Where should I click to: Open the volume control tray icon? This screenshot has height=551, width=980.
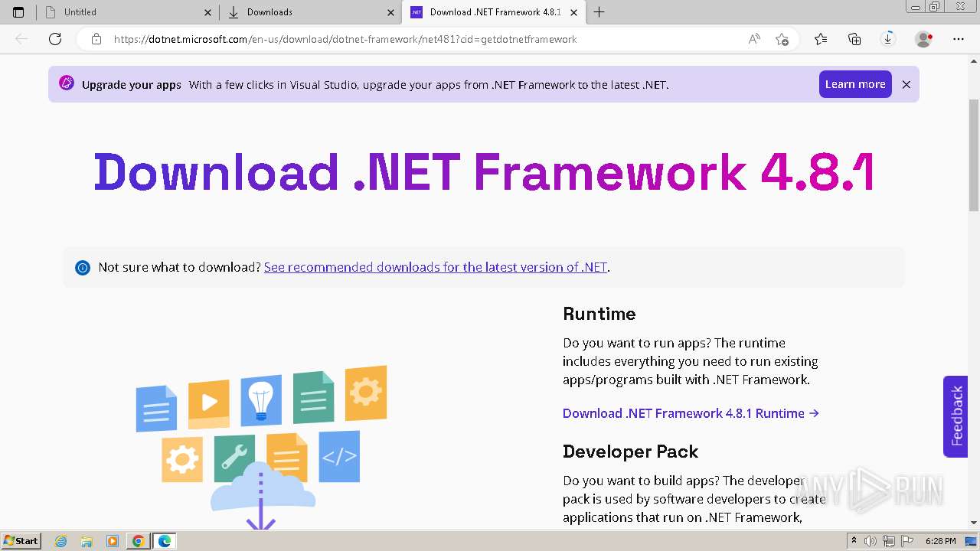[871, 541]
